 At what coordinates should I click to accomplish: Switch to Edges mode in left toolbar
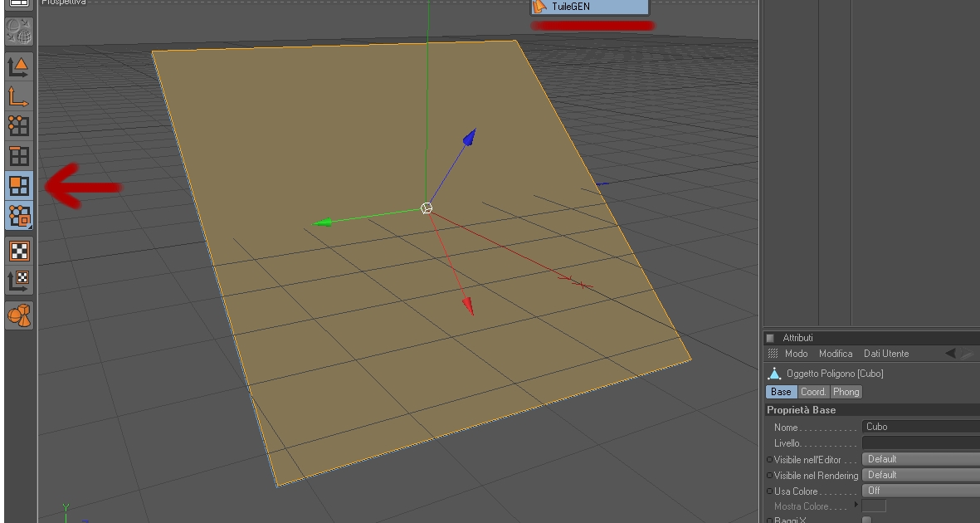(x=19, y=156)
